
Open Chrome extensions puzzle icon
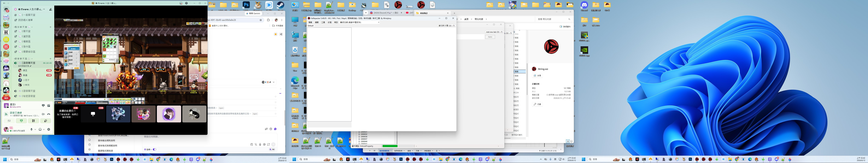point(268,20)
